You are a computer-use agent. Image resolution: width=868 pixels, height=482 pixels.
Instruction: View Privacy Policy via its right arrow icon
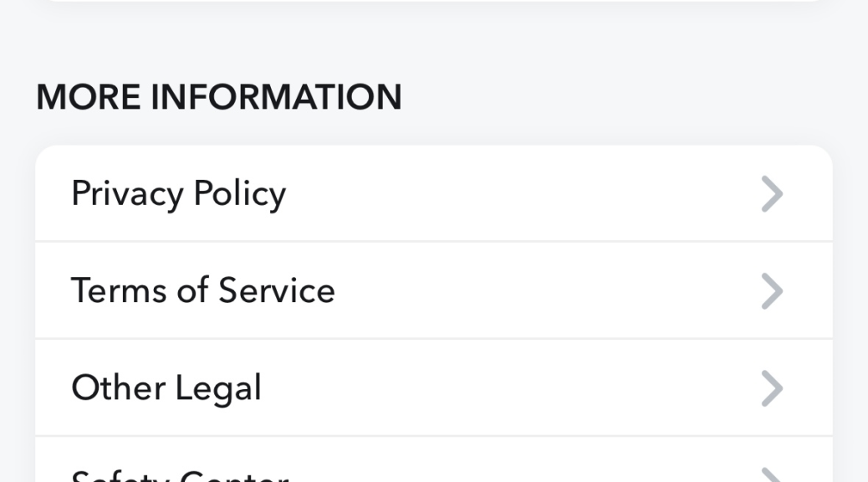pos(772,194)
